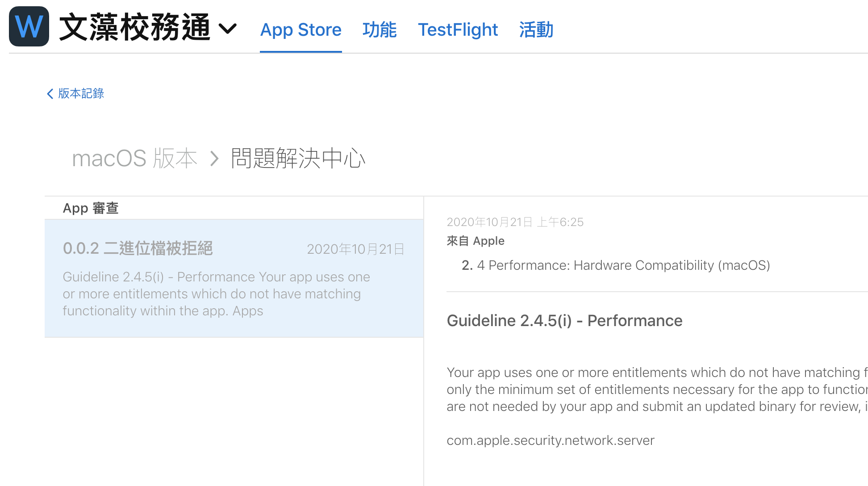The height and width of the screenshot is (486, 868).
Task: Click the com.apple.security.network.server entitlement text
Action: pos(550,440)
